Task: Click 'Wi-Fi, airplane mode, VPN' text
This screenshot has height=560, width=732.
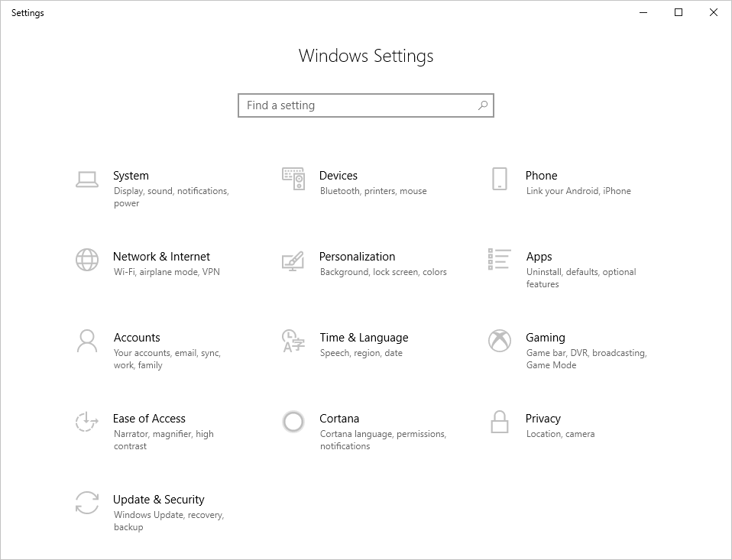Action: (x=167, y=272)
